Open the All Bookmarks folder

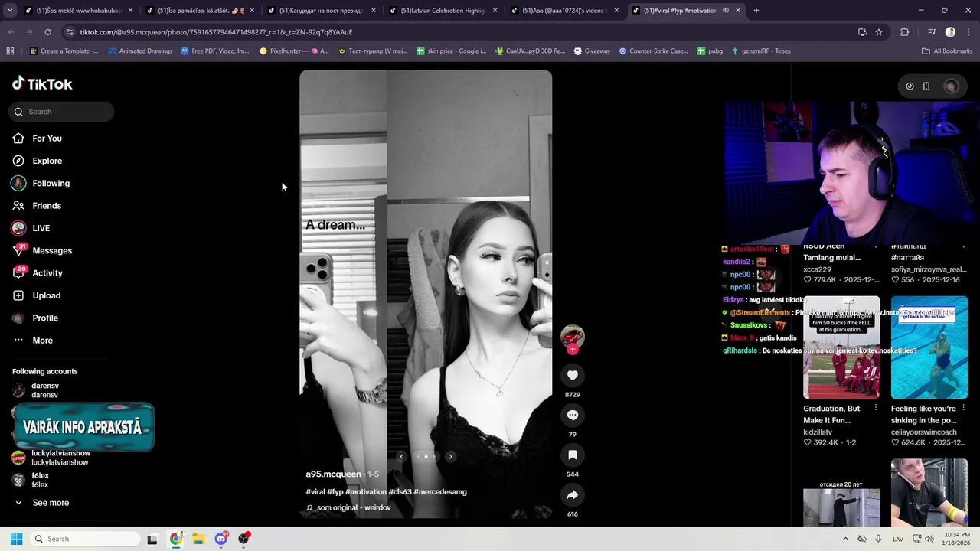tap(947, 51)
